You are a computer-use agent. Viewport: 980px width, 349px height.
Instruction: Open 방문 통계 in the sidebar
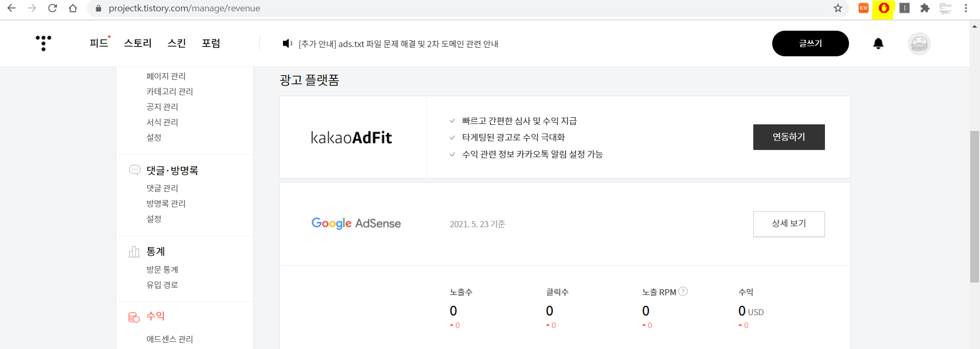click(x=162, y=270)
